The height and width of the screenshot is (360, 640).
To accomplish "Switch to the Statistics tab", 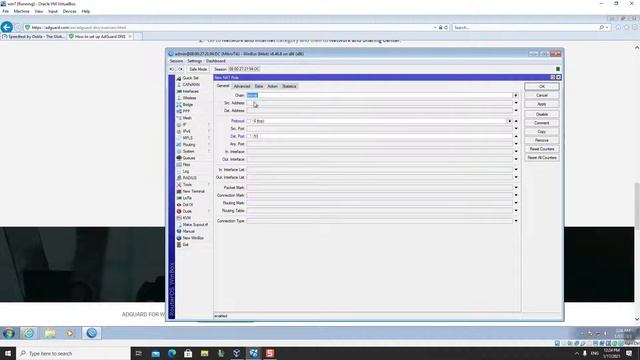I will (x=289, y=86).
